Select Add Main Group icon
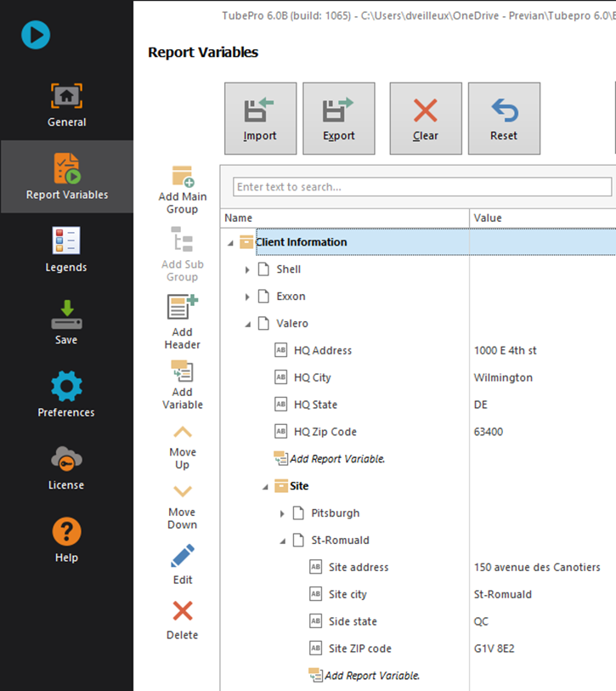 [182, 178]
